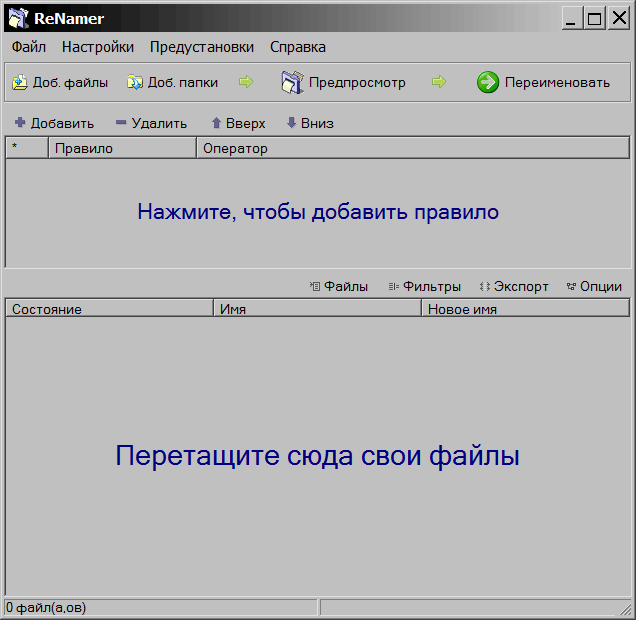Open the Фильтры dropdown menu

pos(424,286)
